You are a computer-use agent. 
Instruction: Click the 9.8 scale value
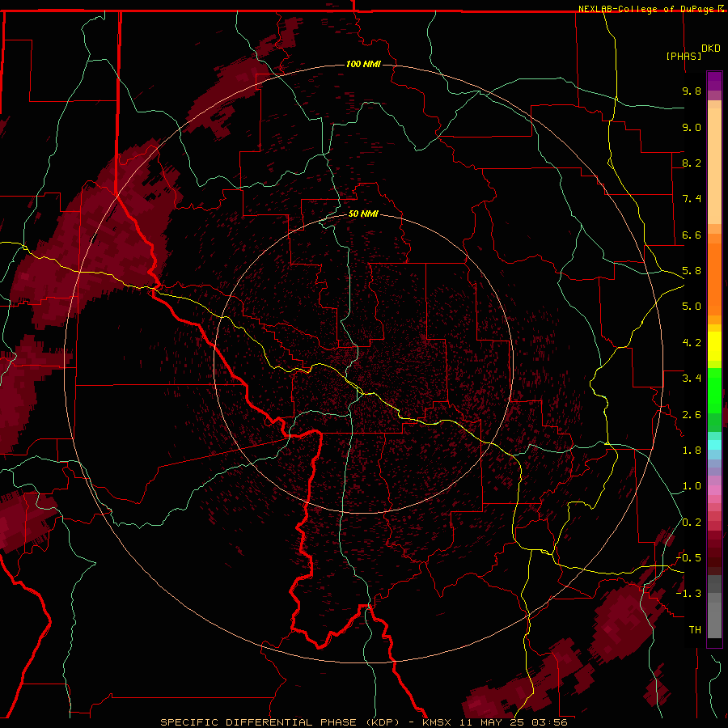click(x=692, y=91)
